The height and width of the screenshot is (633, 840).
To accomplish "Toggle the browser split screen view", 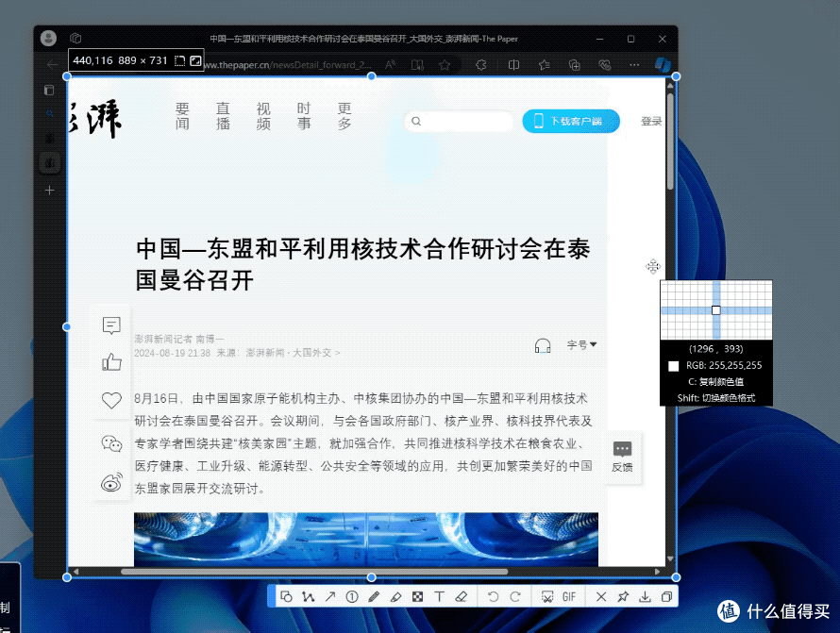I will (513, 65).
